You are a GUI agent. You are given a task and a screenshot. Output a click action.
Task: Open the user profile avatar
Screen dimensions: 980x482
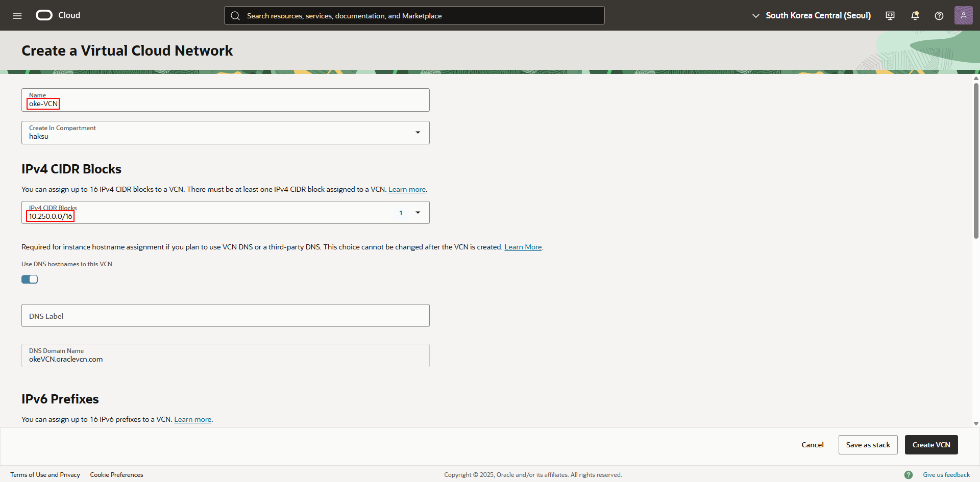pos(963,15)
